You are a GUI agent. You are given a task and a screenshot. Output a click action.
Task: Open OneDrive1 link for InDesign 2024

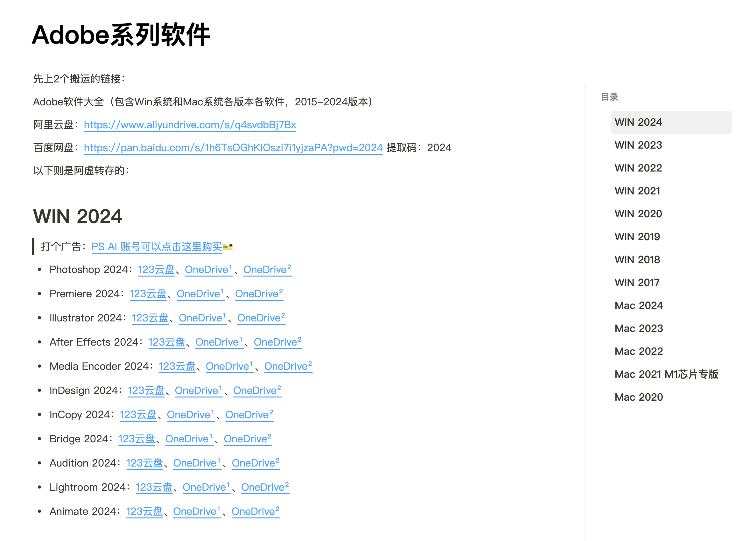click(199, 390)
